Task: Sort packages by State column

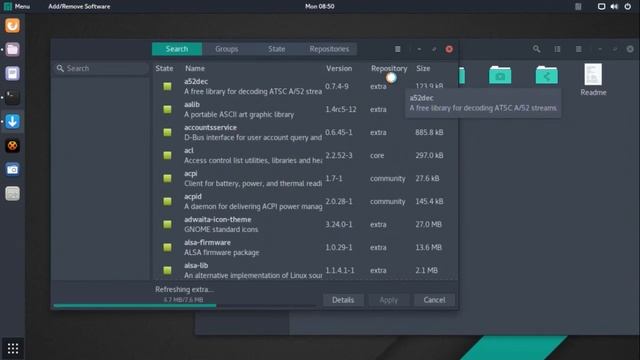Action: [164, 68]
